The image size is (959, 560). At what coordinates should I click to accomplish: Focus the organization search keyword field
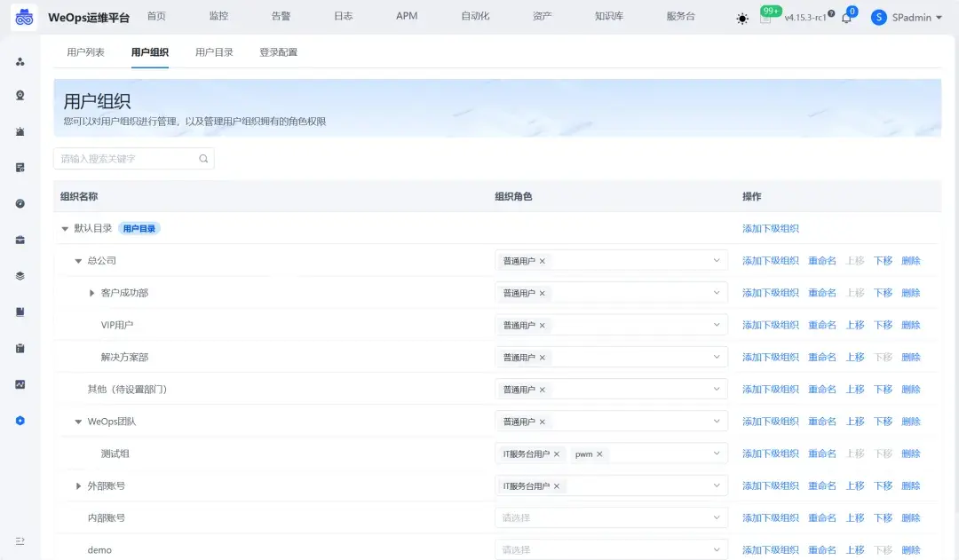coord(133,158)
